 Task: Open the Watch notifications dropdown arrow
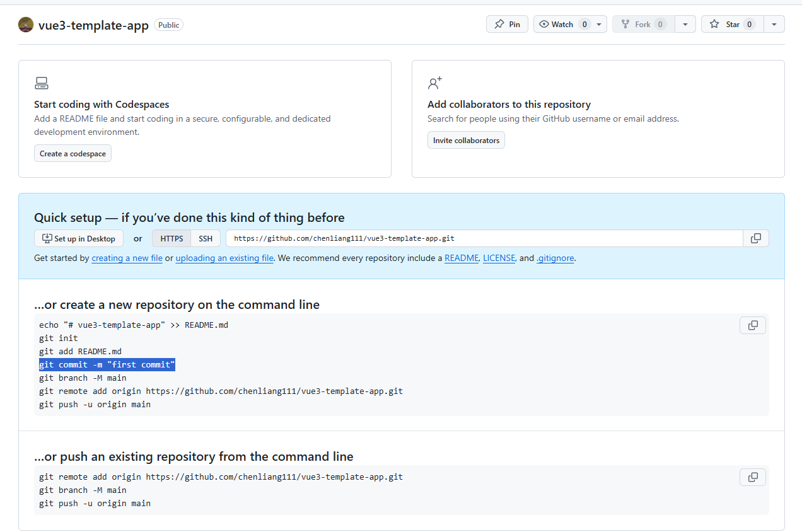click(x=599, y=24)
